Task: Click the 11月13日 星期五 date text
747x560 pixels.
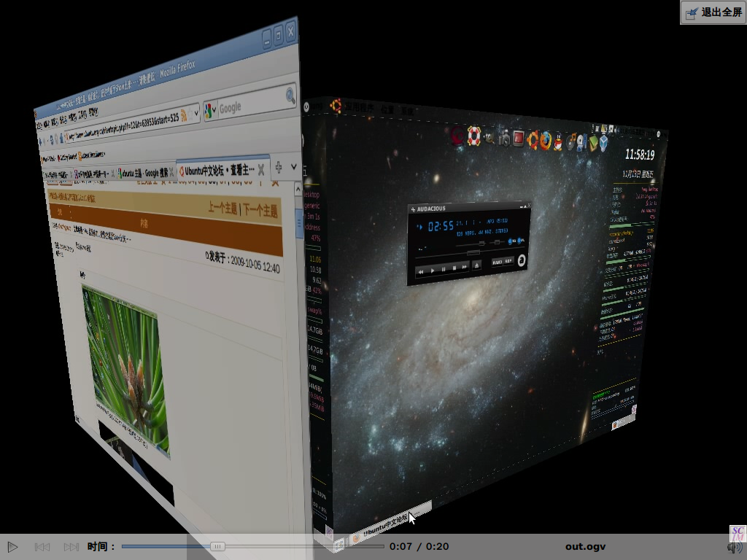Action: [638, 174]
